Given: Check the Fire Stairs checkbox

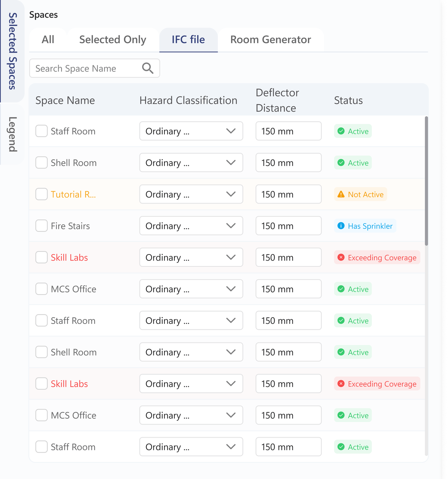Looking at the screenshot, I should (x=42, y=226).
